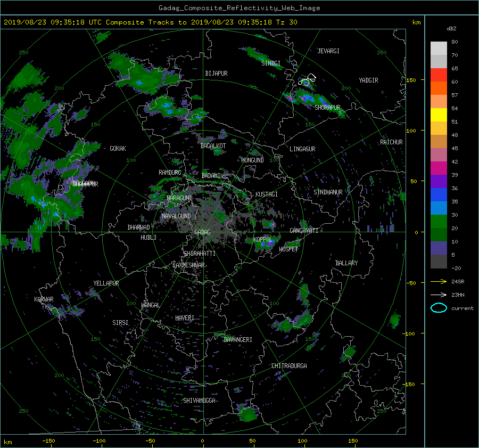The height and width of the screenshot is (448, 479).
Task: Select the magenta 42 dBZ legend swatch
Action: (439, 168)
